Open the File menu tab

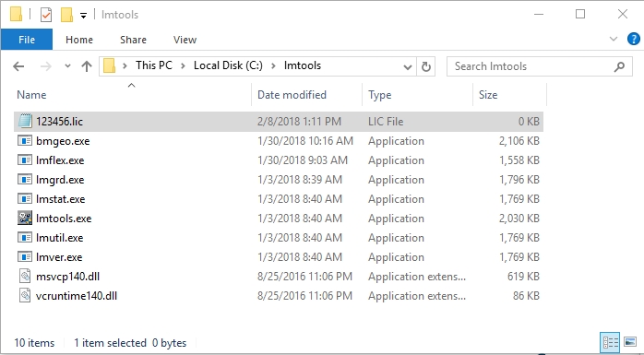coord(27,40)
